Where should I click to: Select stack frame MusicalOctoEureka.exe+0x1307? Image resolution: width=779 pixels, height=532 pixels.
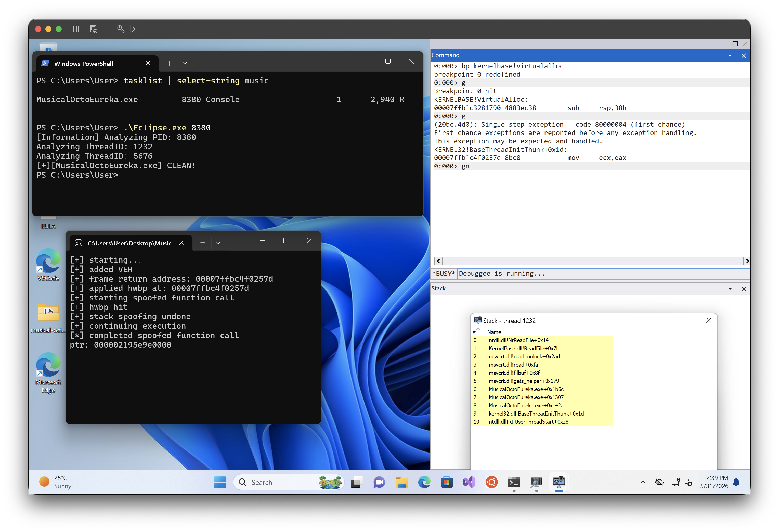(542, 397)
